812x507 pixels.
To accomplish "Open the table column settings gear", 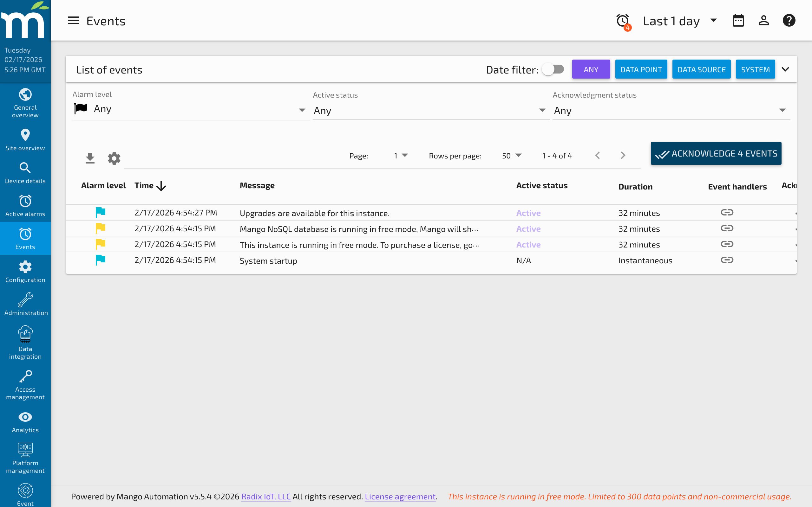I will [x=114, y=158].
